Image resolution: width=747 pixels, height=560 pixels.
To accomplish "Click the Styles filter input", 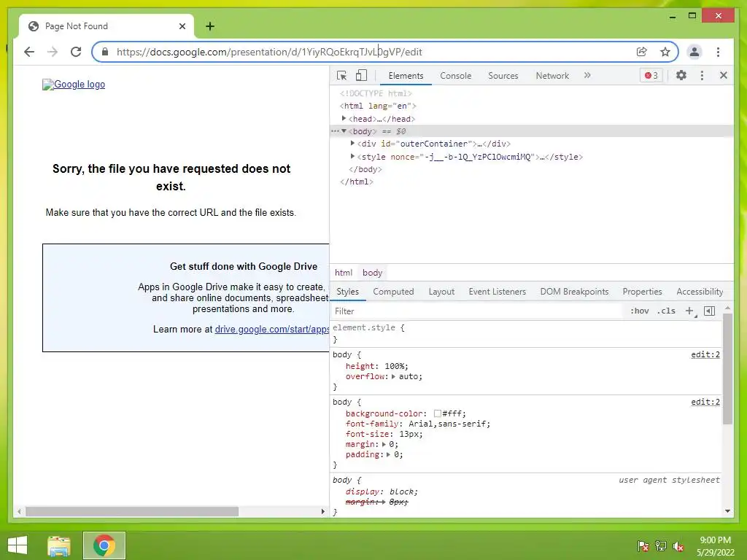I will tap(476, 311).
